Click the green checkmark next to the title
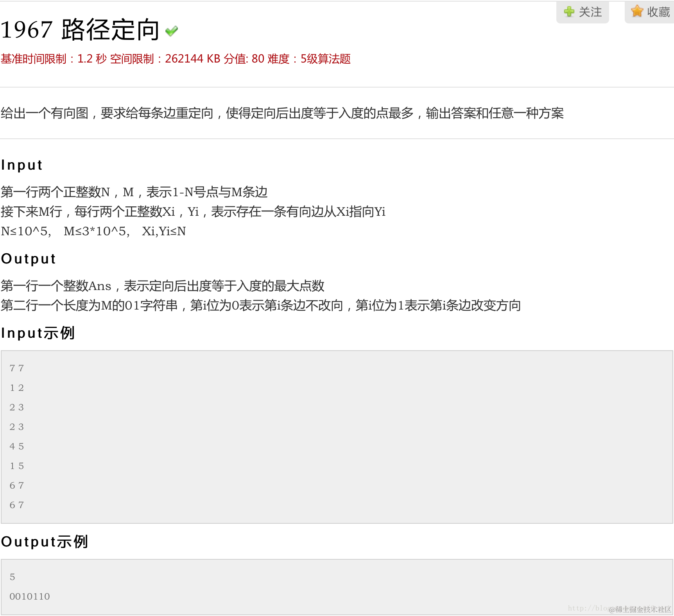The height and width of the screenshot is (616, 674). point(172,31)
